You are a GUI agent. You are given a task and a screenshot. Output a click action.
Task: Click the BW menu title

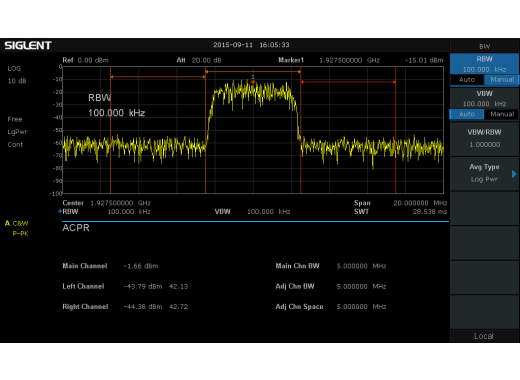point(484,46)
